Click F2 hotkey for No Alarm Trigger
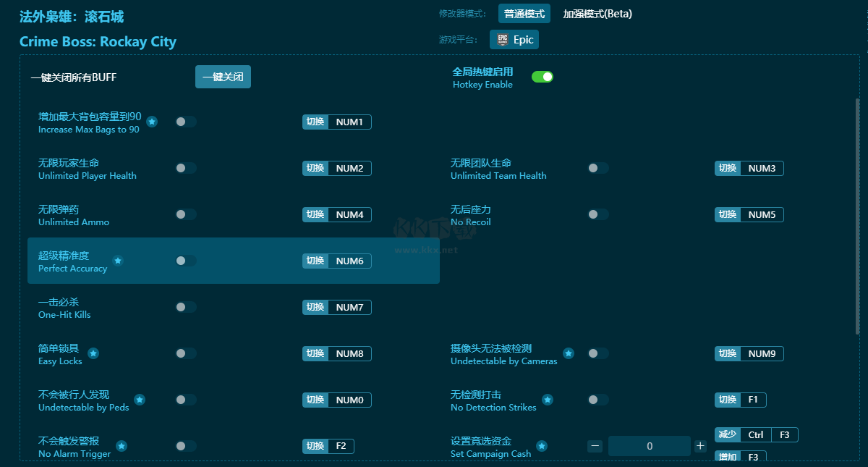 point(328,446)
